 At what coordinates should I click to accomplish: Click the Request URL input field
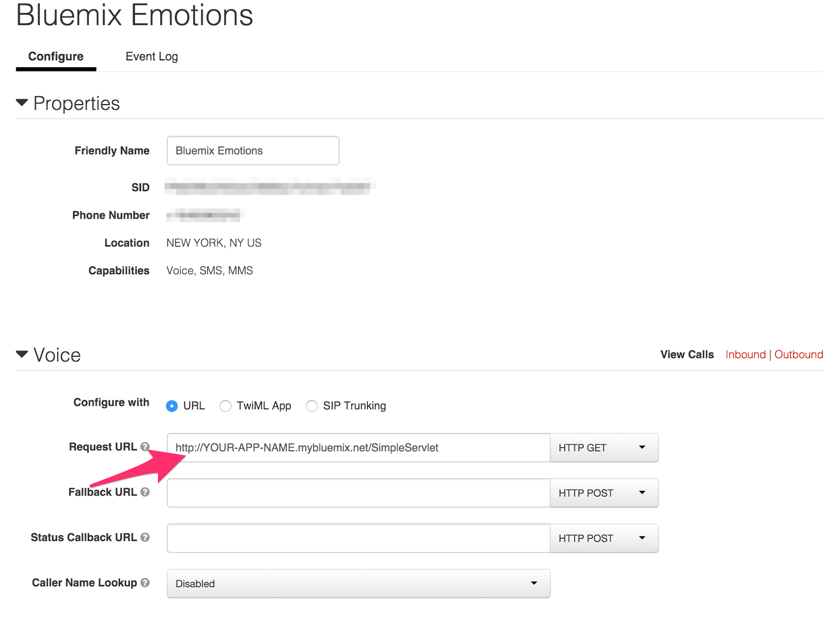(358, 448)
